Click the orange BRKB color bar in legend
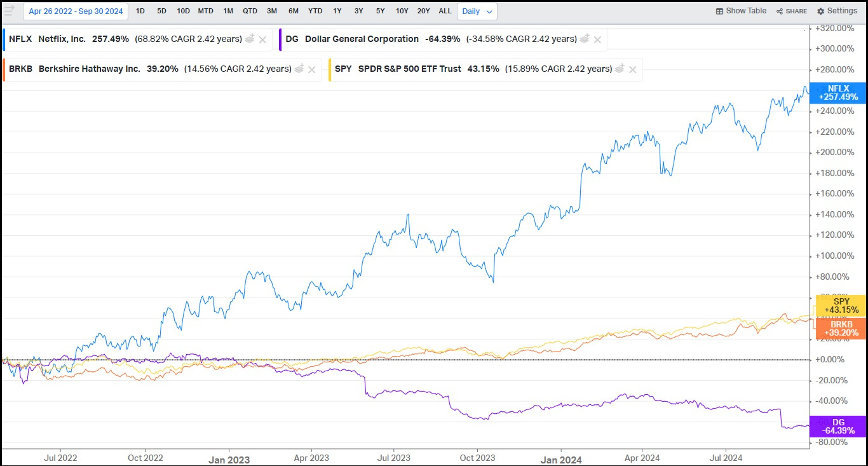 [4, 69]
